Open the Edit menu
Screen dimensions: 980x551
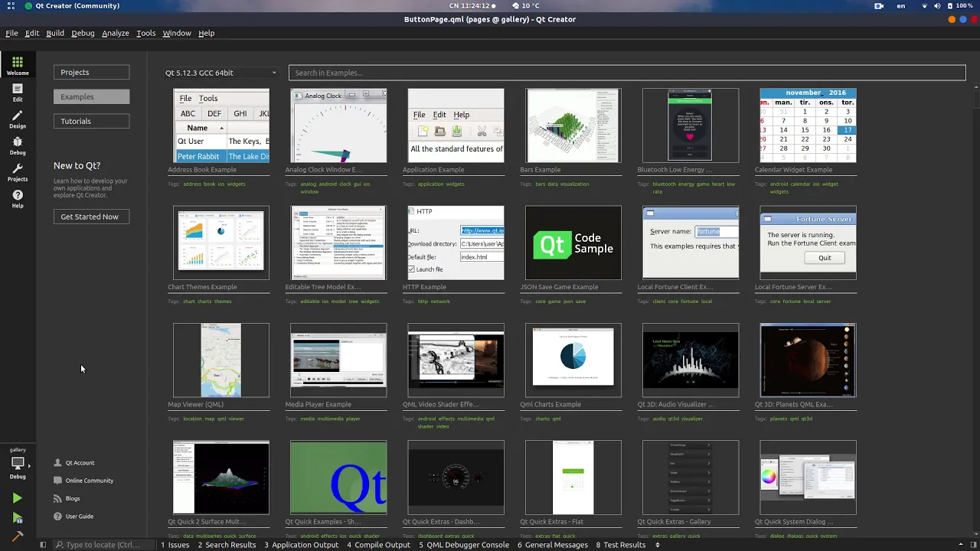point(32,33)
